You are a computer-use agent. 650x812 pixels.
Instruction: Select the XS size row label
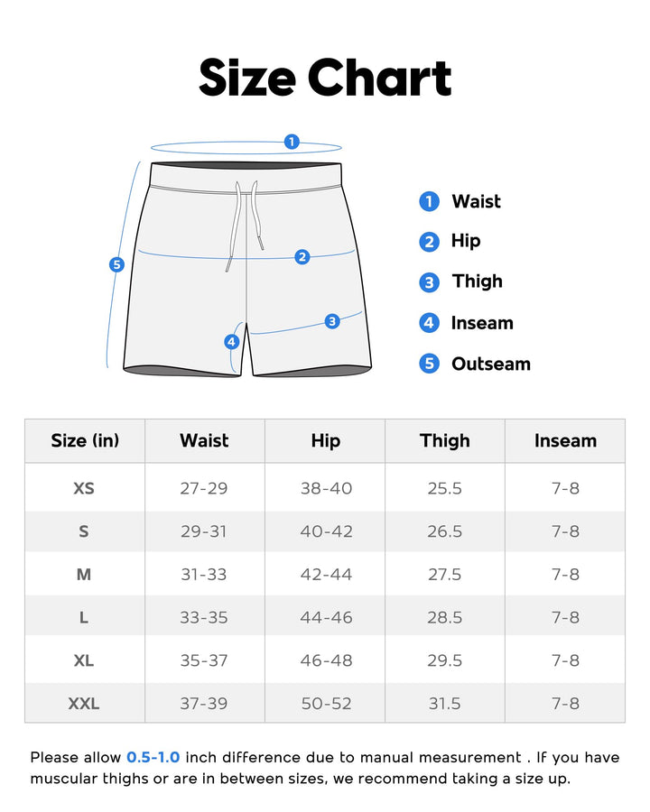[84, 488]
